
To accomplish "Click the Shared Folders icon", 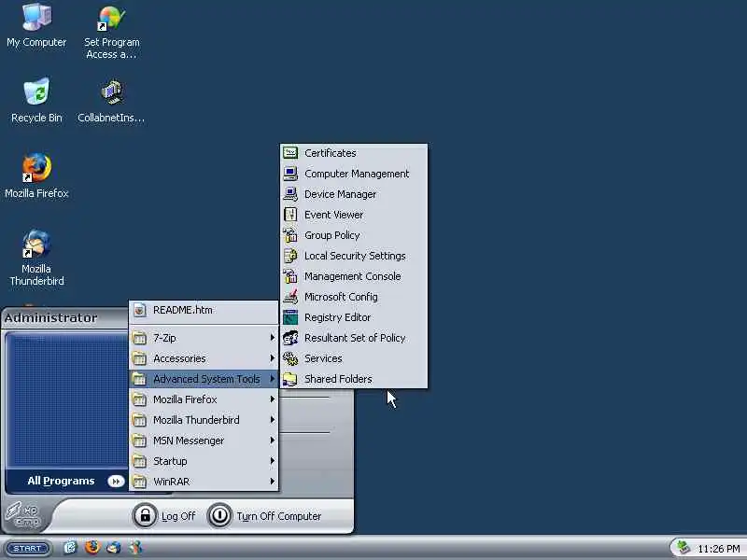I will coord(290,379).
